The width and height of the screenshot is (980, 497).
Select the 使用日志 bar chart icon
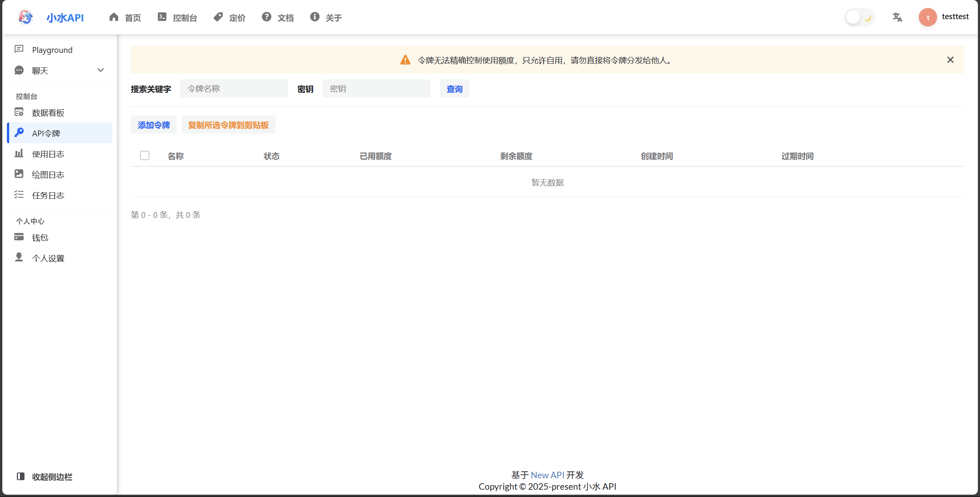[19, 154]
